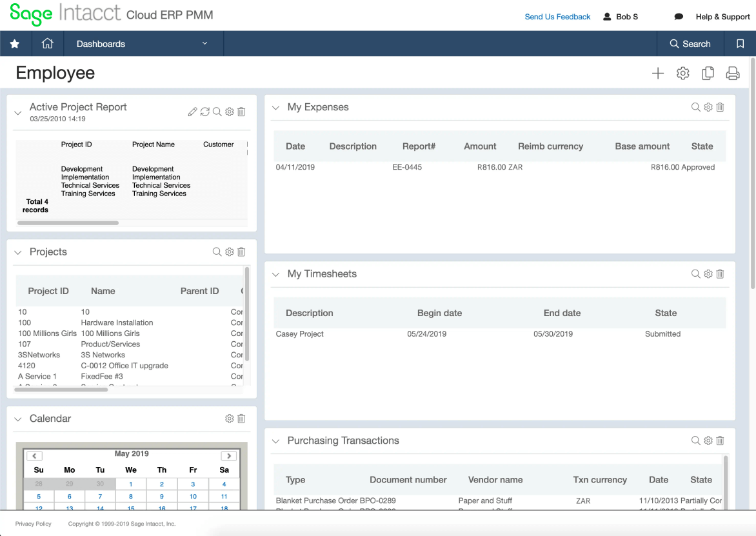Go to next month in the calendar
Viewport: 756px width, 536px height.
(x=229, y=455)
